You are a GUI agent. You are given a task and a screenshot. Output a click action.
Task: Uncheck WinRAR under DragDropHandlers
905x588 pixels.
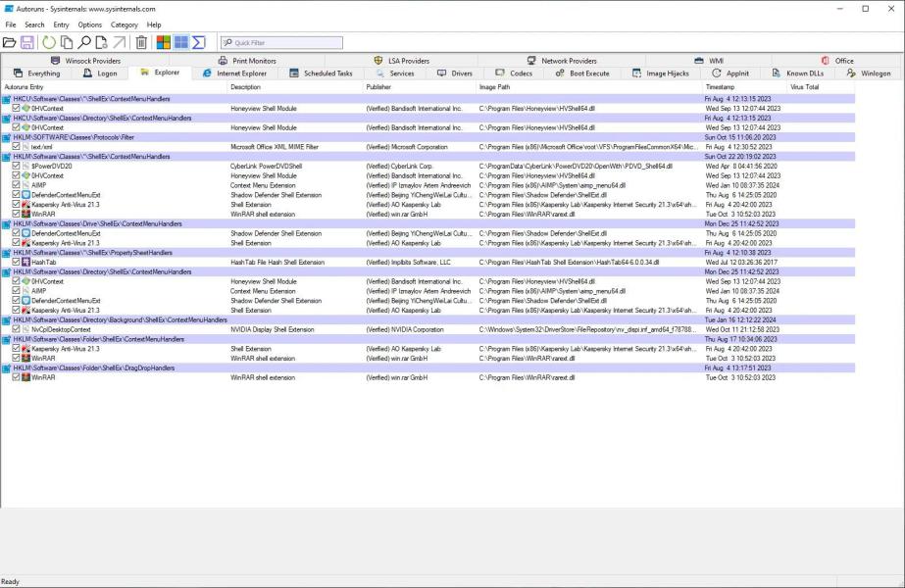tap(16, 377)
